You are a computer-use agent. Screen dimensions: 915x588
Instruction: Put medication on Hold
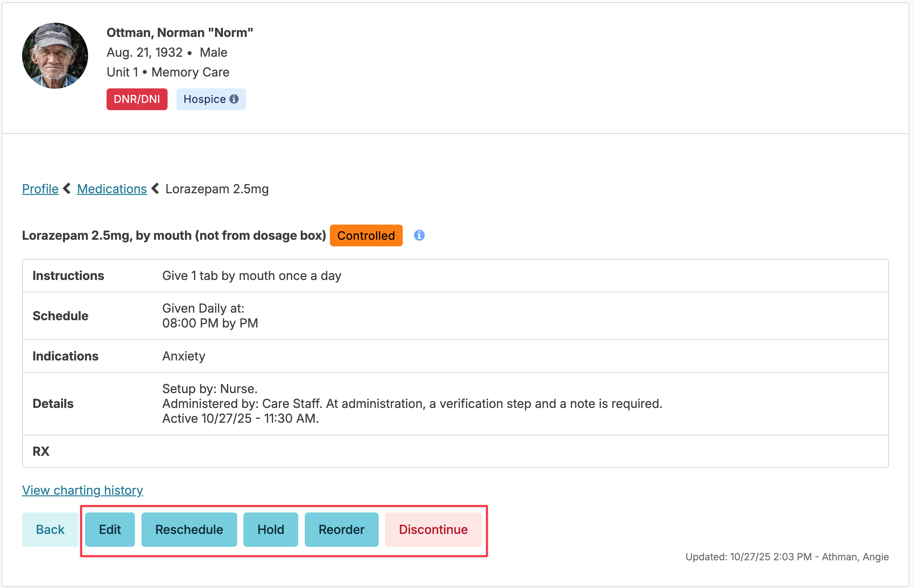(270, 530)
